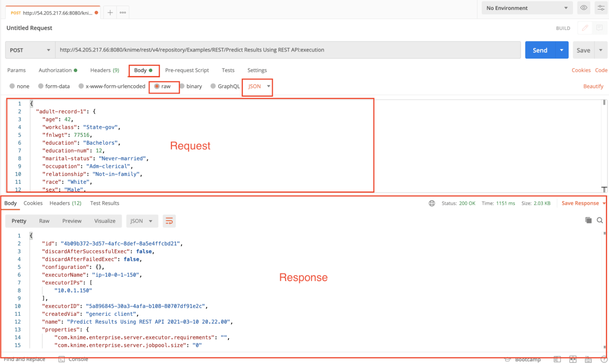Open the response Cookies tab

[x=33, y=203]
